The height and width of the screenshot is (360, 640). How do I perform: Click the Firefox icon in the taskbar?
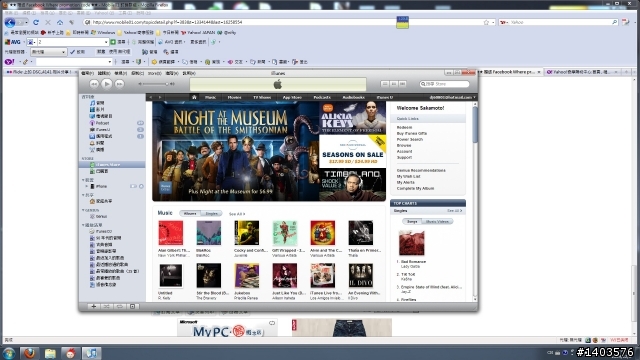click(29, 353)
